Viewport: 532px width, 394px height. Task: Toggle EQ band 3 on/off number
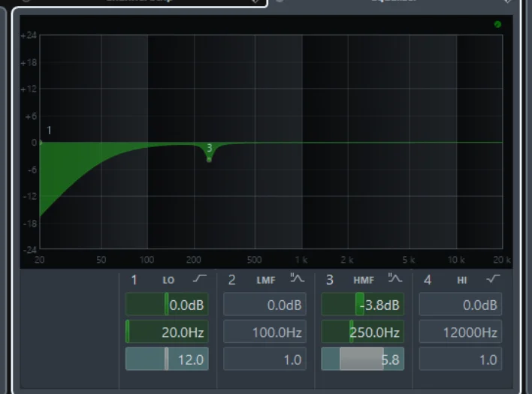(x=329, y=280)
